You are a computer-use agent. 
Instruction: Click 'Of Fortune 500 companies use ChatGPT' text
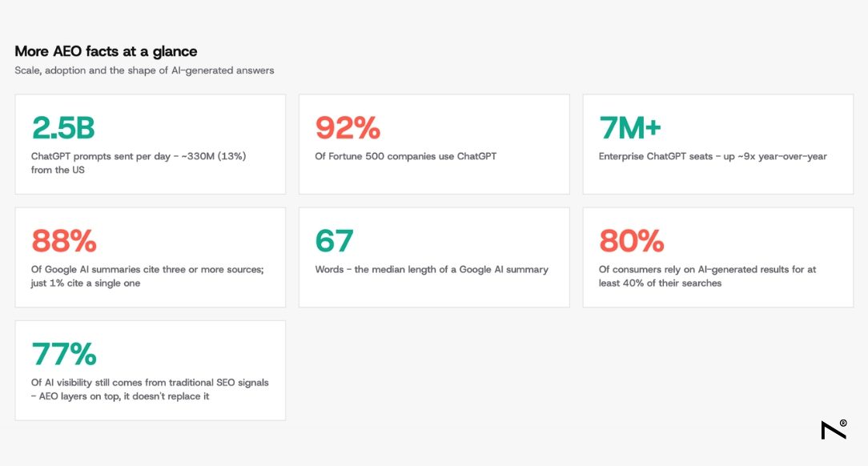[406, 156]
